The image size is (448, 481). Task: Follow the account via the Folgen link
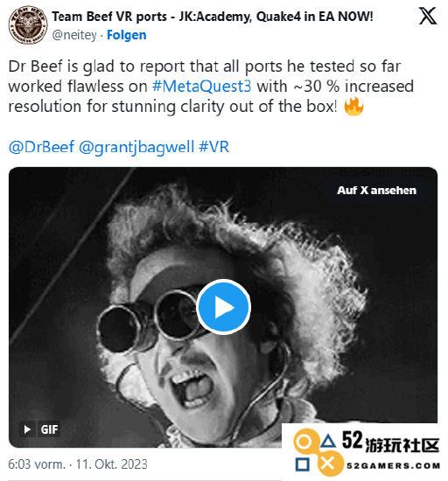[x=126, y=35]
